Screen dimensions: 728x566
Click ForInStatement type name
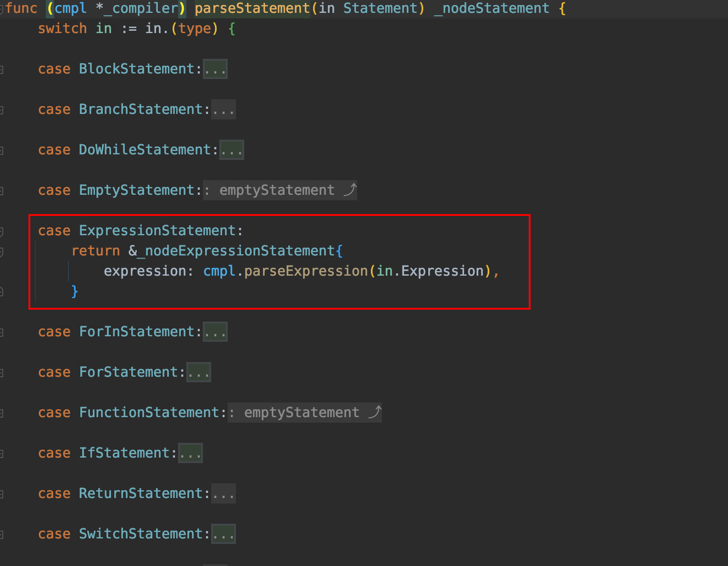[137, 332]
